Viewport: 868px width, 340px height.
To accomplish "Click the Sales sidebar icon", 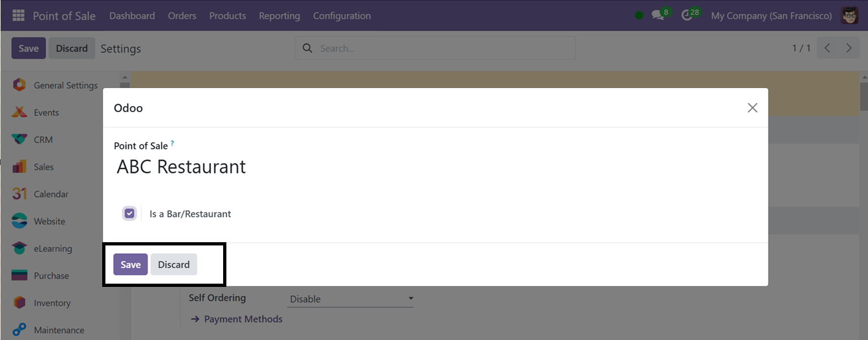I will tap(19, 166).
